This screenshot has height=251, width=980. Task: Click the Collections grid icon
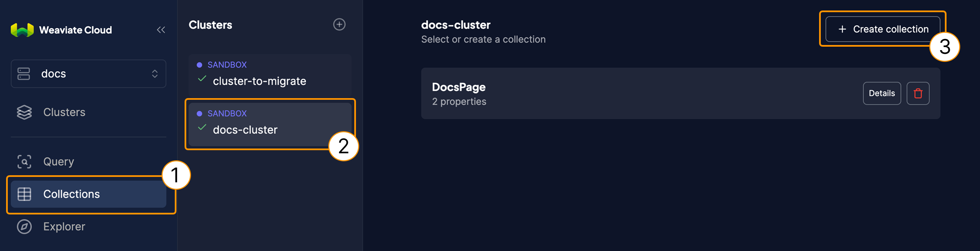pos(24,194)
